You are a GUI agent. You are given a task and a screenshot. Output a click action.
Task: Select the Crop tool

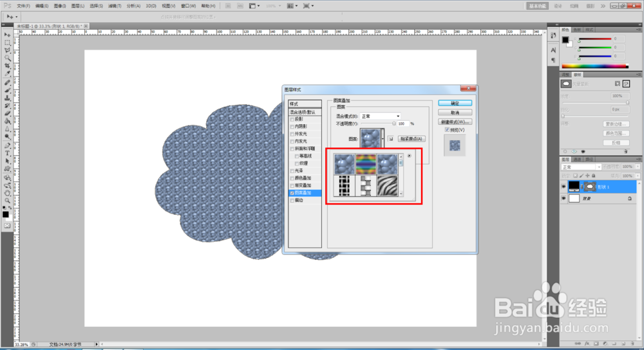pos(7,66)
